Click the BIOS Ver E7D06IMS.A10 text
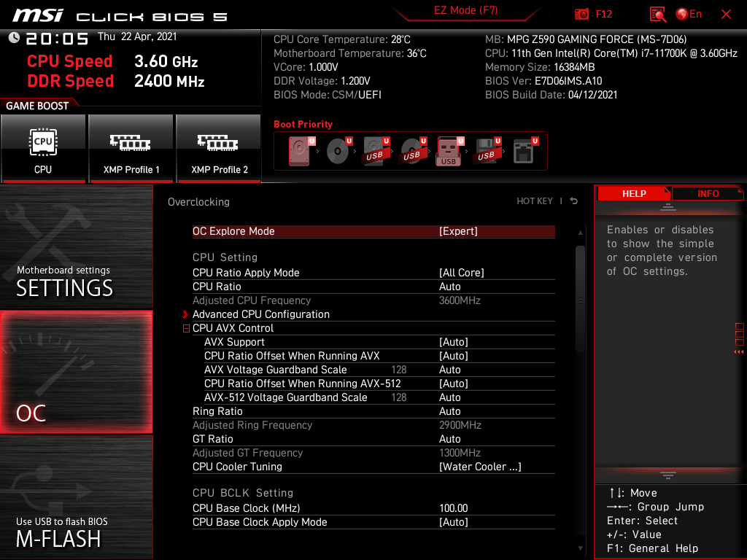 click(x=543, y=81)
